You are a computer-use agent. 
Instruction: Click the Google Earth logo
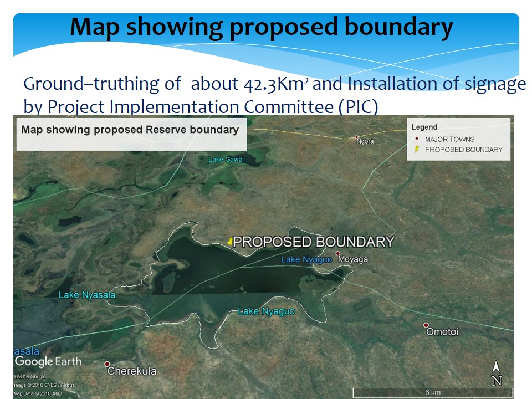(48, 362)
